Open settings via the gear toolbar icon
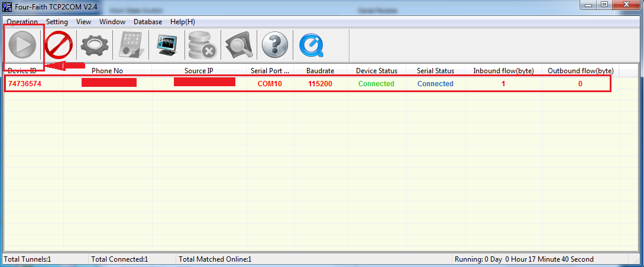Viewport: 644px width, 267px height. click(95, 44)
